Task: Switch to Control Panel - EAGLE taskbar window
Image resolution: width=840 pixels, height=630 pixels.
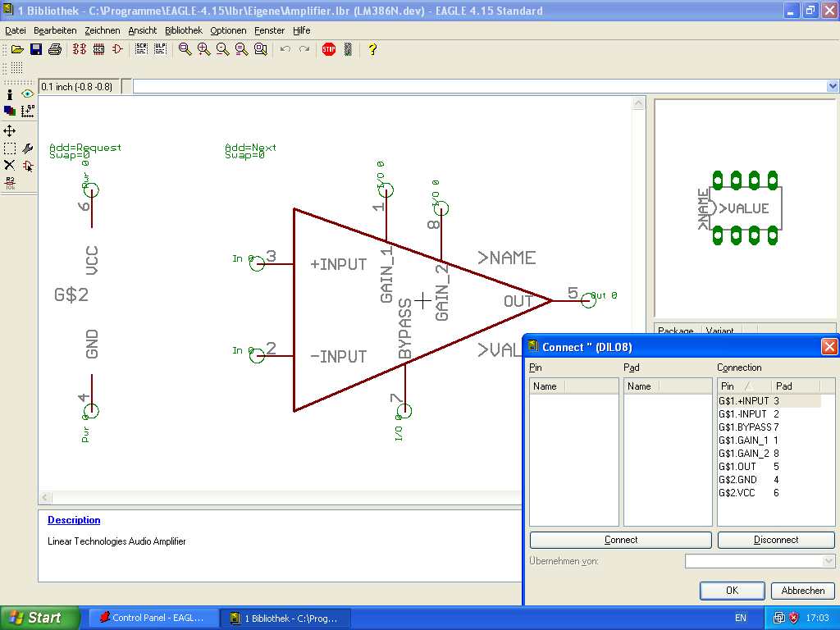Action: point(153,618)
